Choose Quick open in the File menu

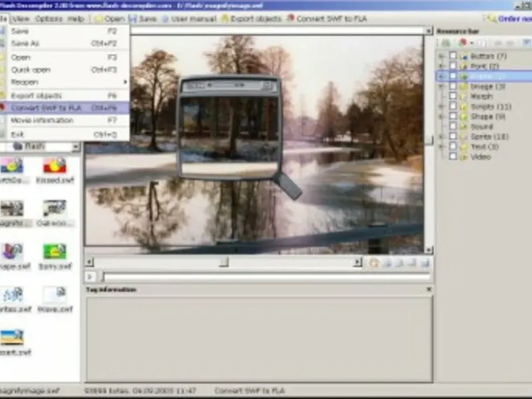click(x=65, y=70)
